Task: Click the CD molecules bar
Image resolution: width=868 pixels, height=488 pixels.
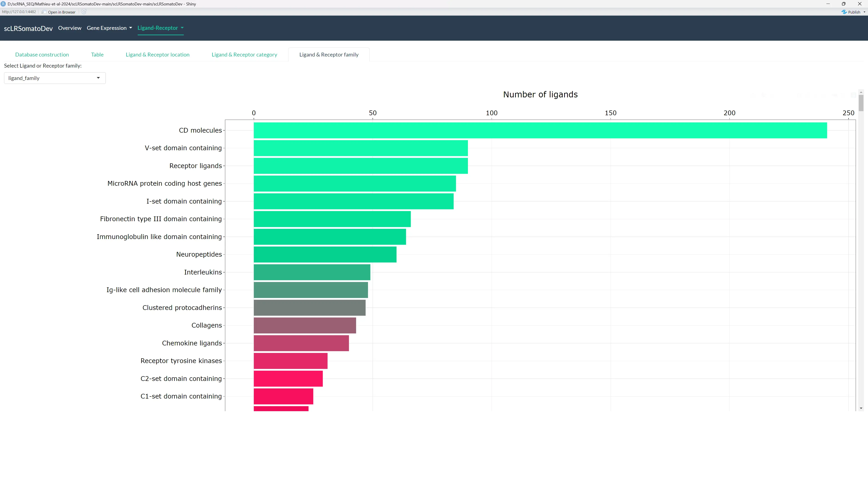Action: 540,130
